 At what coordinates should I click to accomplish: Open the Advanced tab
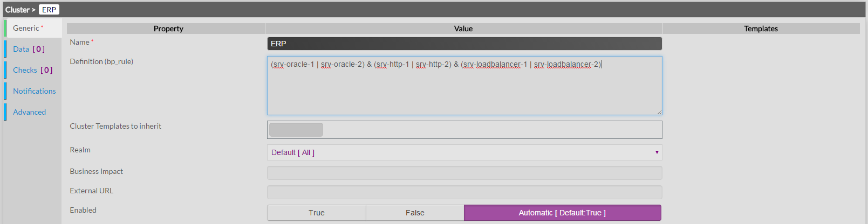coord(29,112)
